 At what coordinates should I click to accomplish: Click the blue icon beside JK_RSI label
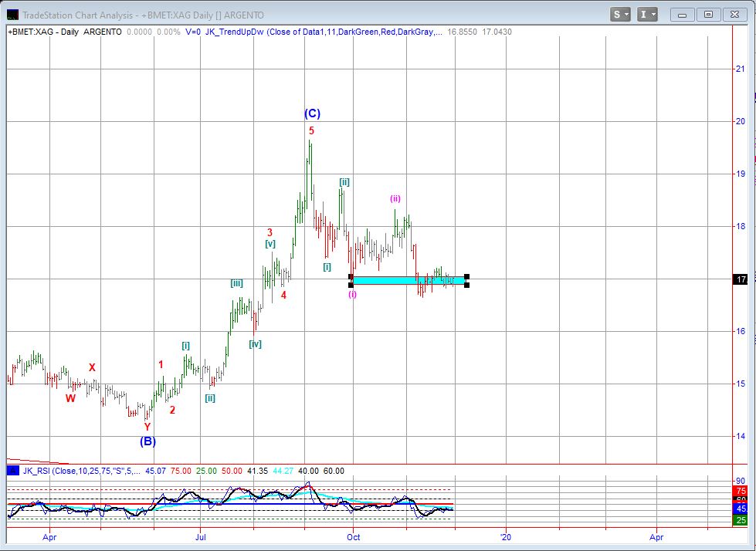(x=13, y=471)
